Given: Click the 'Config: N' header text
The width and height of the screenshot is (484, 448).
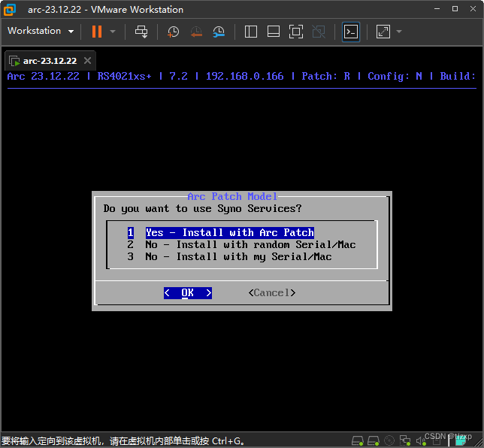Looking at the screenshot, I should [x=395, y=76].
